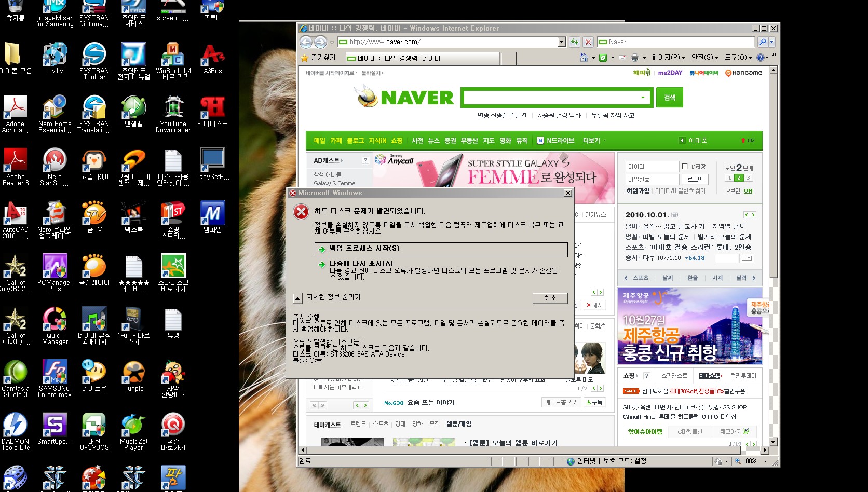Open the IE help question mark icon
This screenshot has width=868, height=492.
tap(760, 58)
